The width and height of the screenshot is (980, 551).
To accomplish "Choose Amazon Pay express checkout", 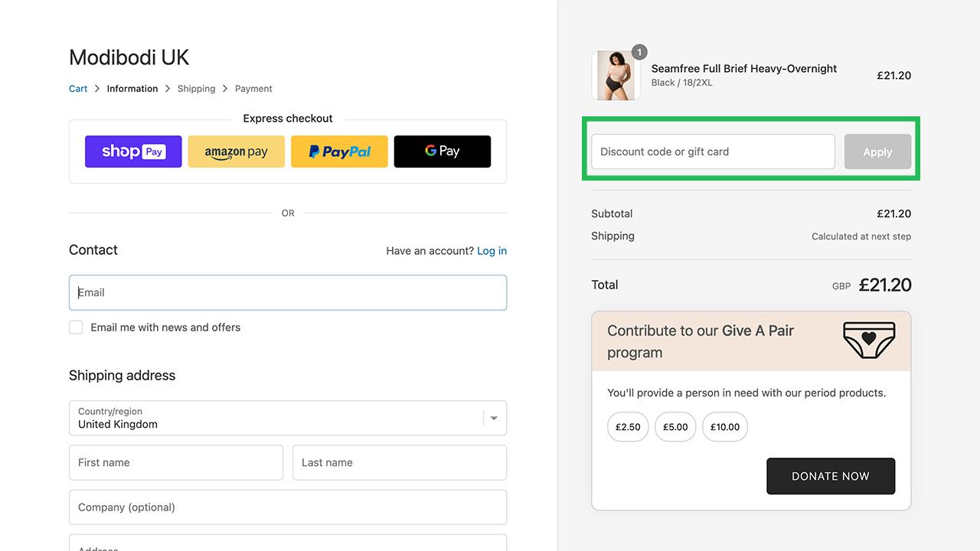I will click(237, 152).
